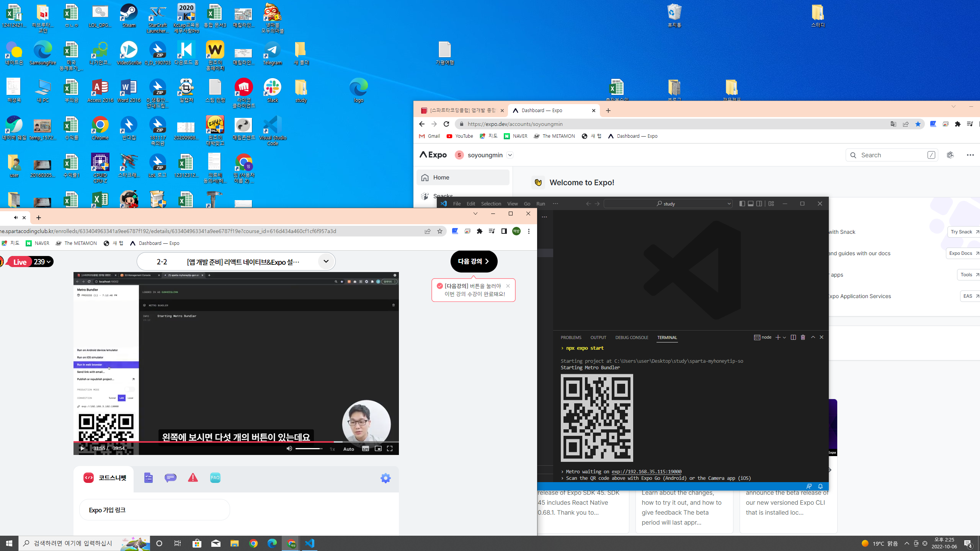Open the exp://192.168.35.115:19000 terminal link
This screenshot has width=980, height=551.
click(x=646, y=472)
